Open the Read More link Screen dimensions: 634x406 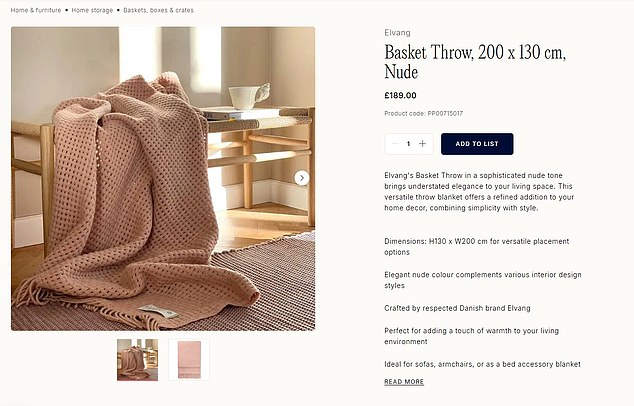404,382
